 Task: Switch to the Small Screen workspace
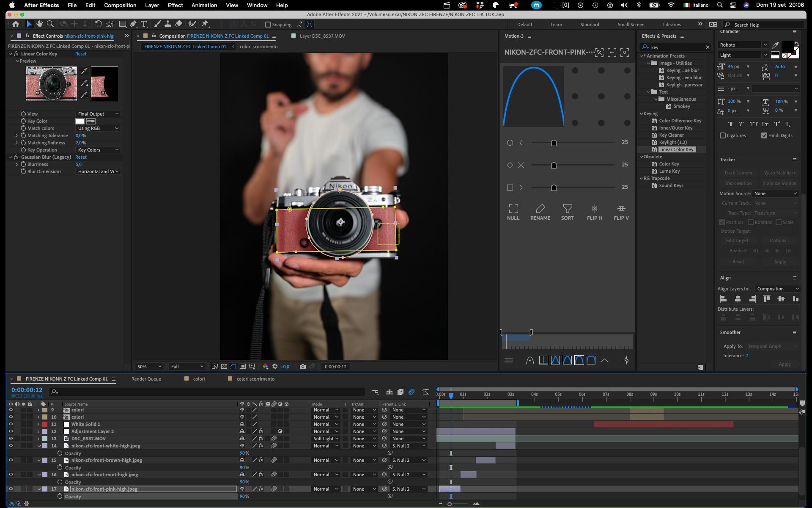click(x=631, y=25)
